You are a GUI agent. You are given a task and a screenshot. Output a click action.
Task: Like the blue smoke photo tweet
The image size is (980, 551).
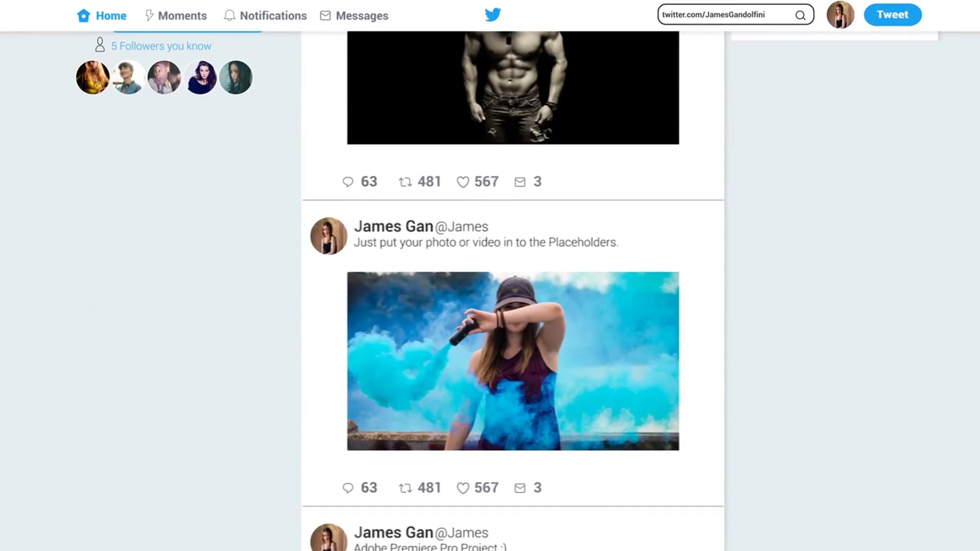[x=463, y=488]
